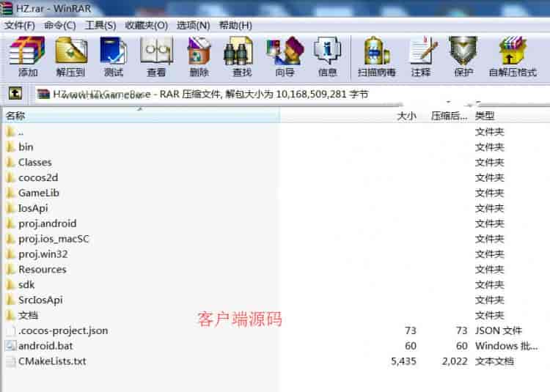The width and height of the screenshot is (550, 392).
Task: Open the Commands (命令) menu
Action: 60,26
